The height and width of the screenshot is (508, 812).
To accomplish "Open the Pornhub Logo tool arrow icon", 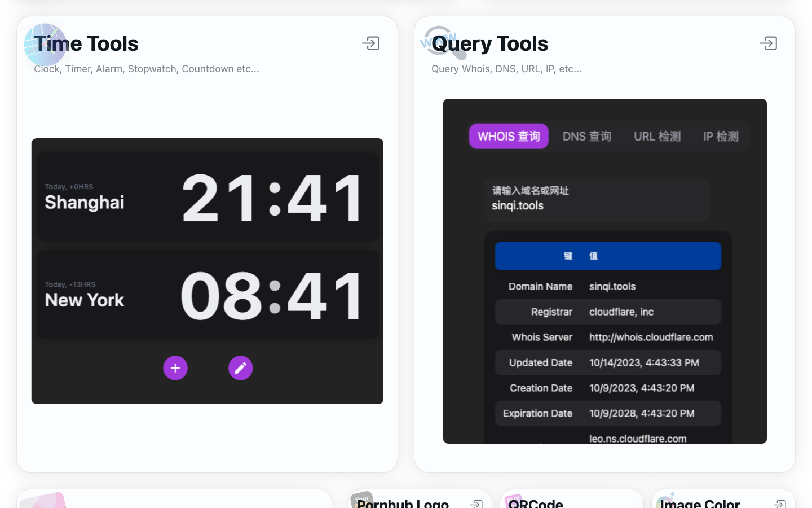I will [x=476, y=503].
